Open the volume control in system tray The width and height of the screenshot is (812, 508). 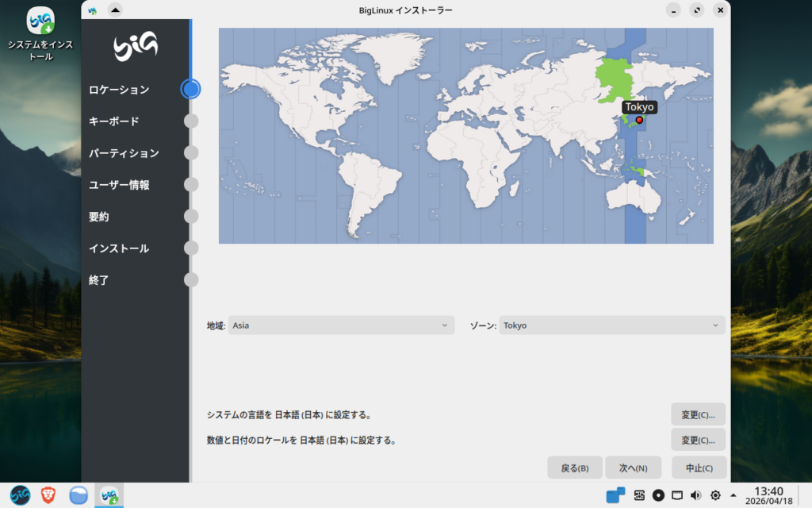695,495
